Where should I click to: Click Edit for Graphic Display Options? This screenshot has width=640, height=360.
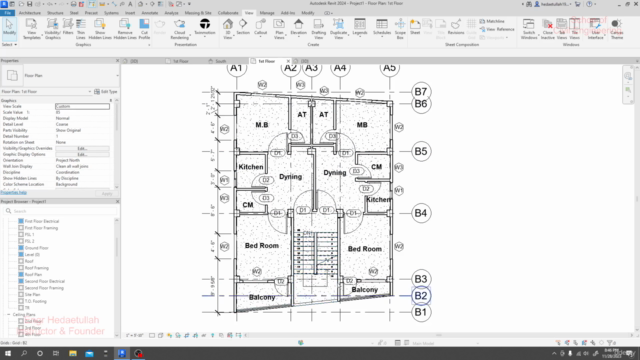click(82, 155)
